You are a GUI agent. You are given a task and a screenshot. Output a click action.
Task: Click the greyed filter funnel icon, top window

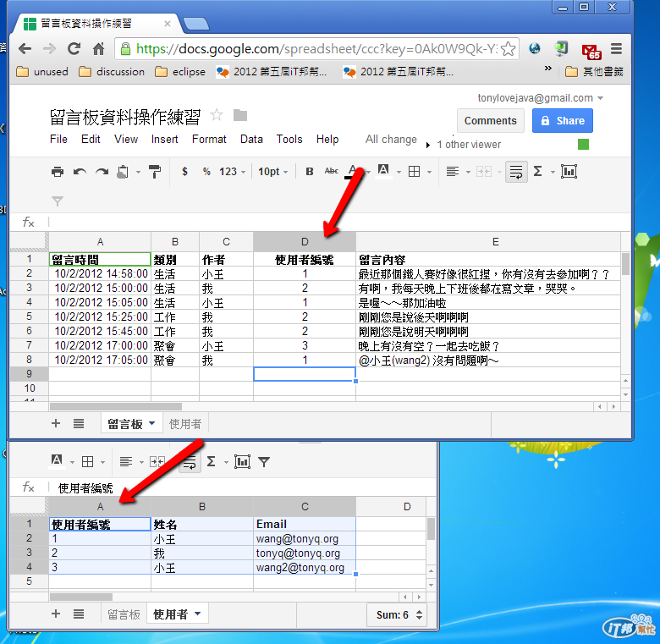(x=58, y=201)
